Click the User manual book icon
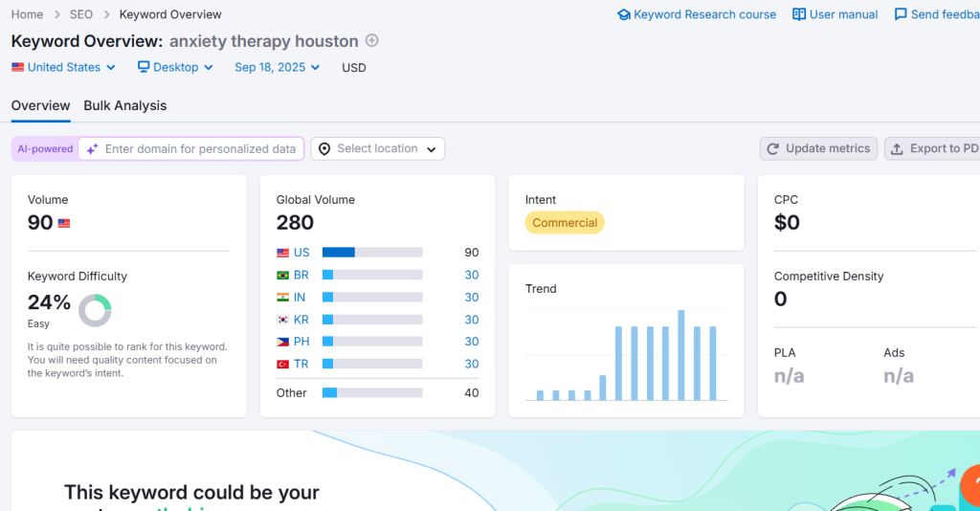This screenshot has width=980, height=511. [x=799, y=14]
